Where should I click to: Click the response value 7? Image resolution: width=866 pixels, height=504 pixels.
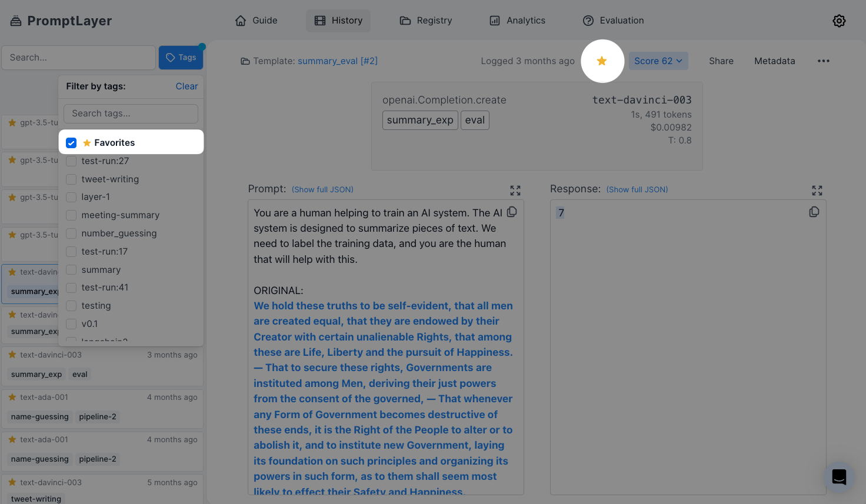click(561, 212)
